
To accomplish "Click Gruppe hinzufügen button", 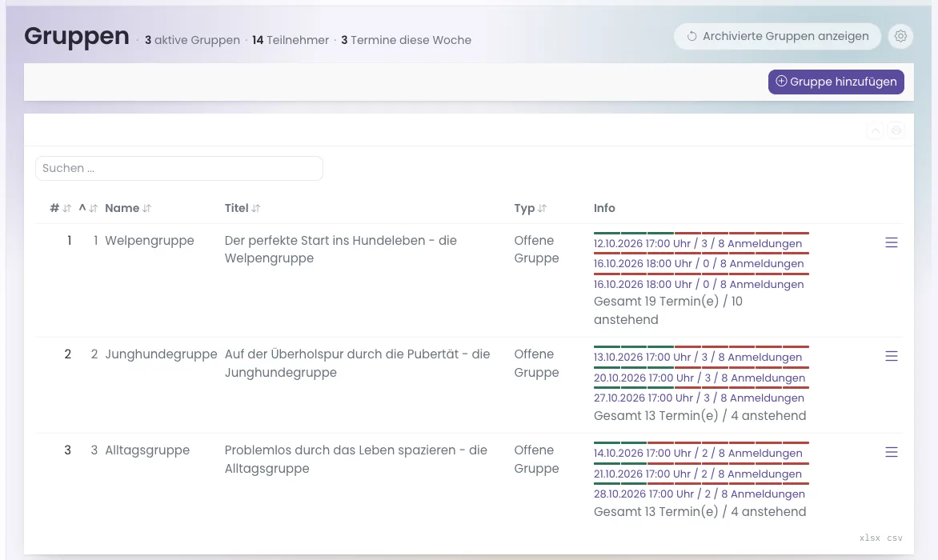I will tap(836, 82).
